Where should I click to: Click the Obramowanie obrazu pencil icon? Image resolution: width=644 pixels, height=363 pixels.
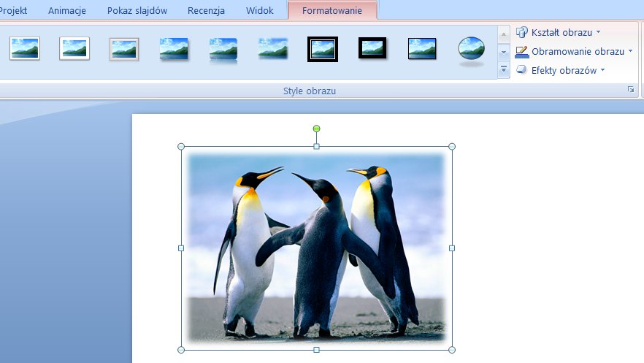521,52
